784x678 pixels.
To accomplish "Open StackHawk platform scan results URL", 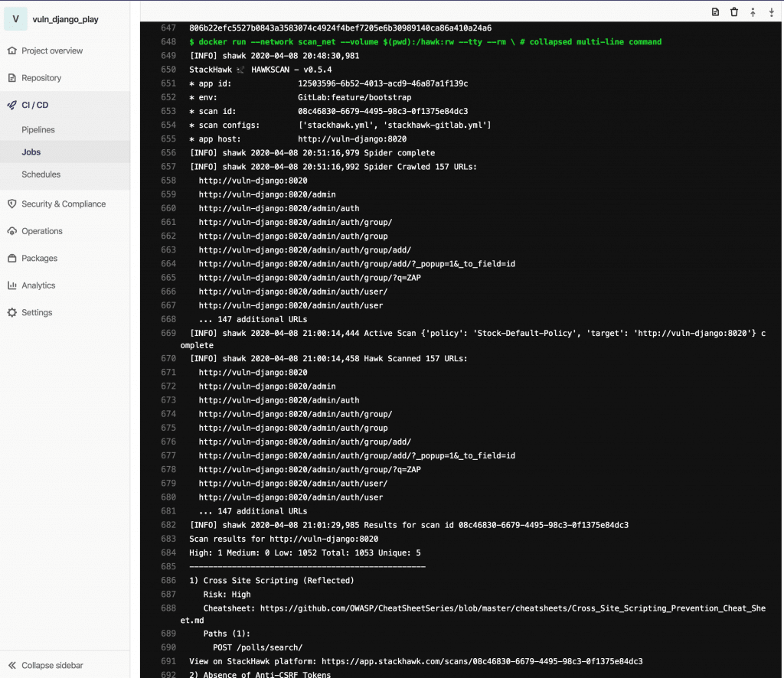I will (x=482, y=661).
